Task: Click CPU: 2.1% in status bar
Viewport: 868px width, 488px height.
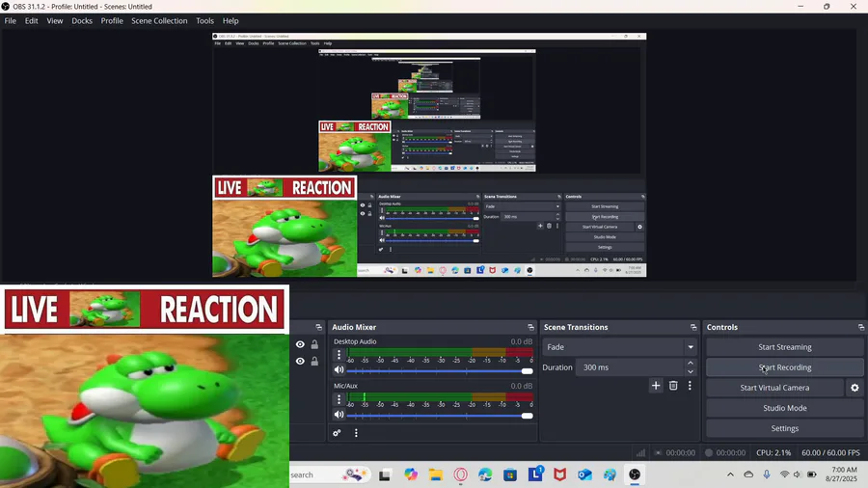Action: 773,452
